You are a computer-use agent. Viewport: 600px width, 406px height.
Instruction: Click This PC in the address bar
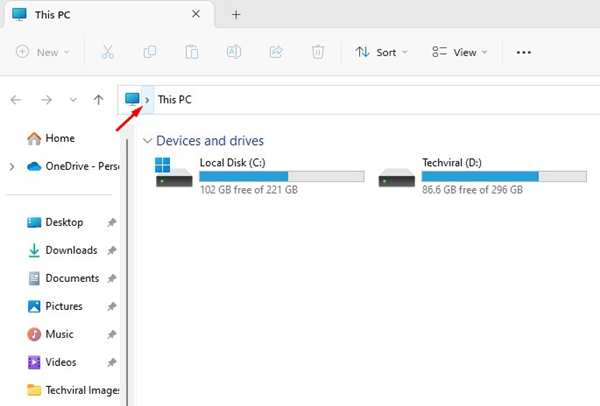point(174,100)
